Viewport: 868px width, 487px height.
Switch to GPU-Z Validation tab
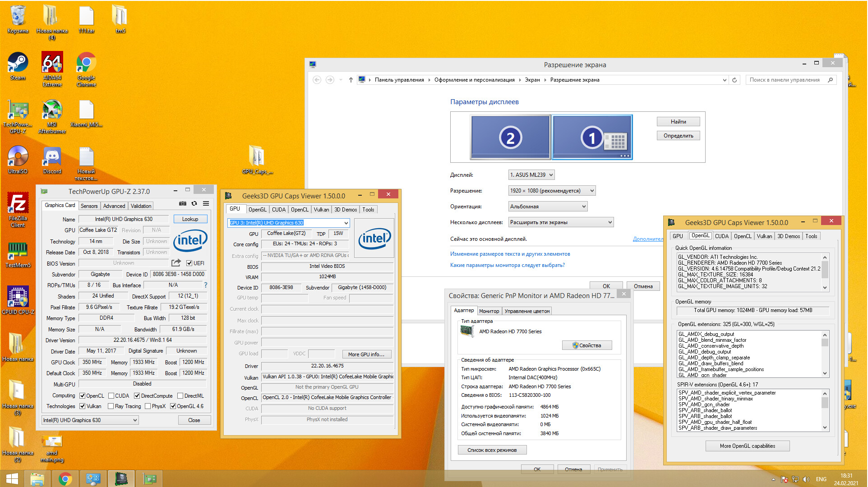coord(141,206)
